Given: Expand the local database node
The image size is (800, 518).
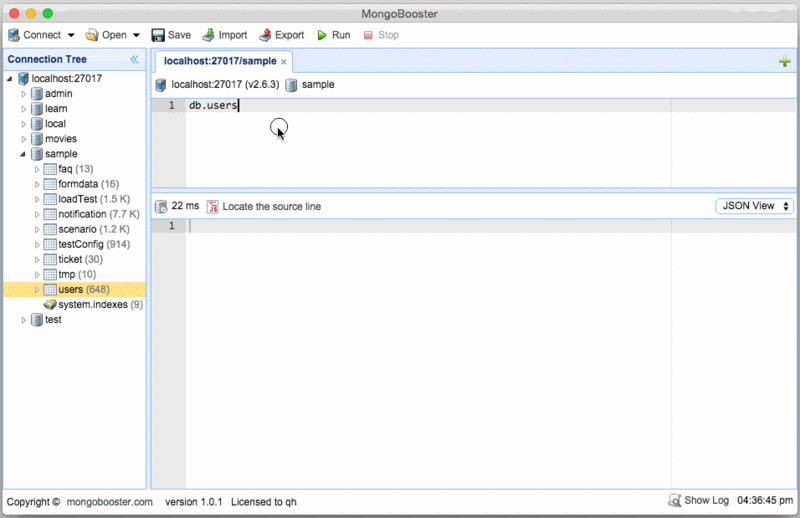Looking at the screenshot, I should coord(23,124).
